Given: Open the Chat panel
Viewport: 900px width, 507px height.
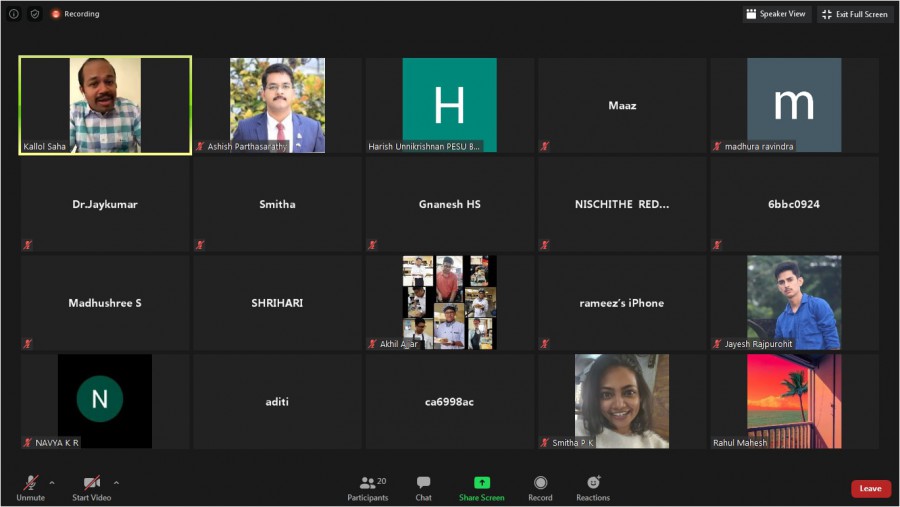Looking at the screenshot, I should (423, 488).
